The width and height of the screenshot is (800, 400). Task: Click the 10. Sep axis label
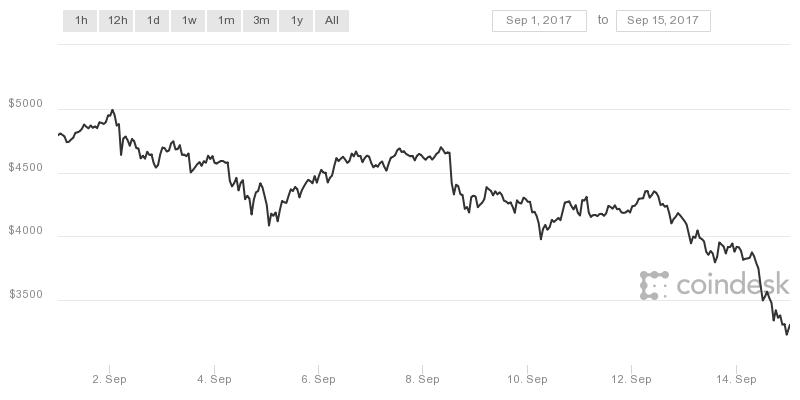(x=527, y=379)
